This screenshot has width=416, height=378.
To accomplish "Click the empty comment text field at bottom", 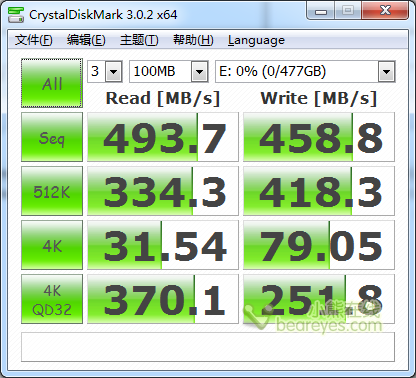I will click(x=208, y=347).
